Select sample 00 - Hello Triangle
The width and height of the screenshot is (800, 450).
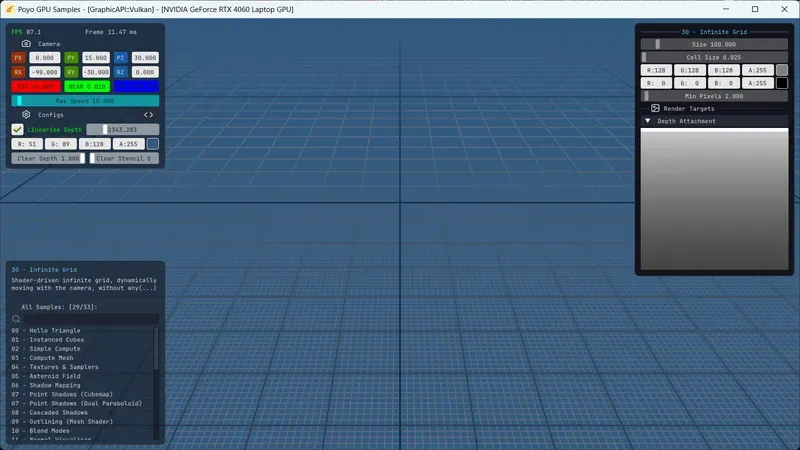[46, 331]
